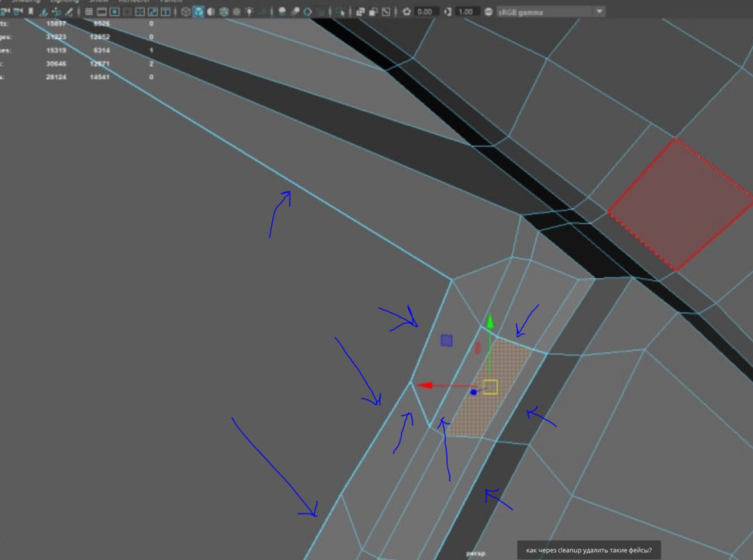Click vertex count value 15897

[56, 24]
